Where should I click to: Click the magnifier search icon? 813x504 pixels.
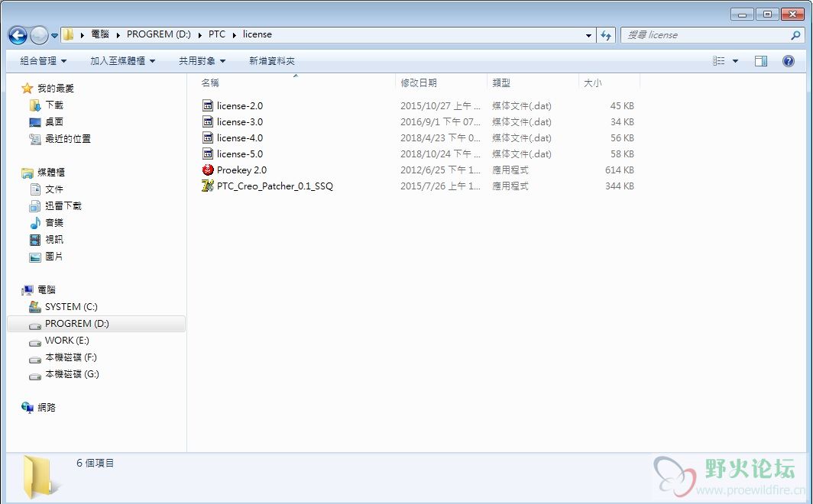796,35
